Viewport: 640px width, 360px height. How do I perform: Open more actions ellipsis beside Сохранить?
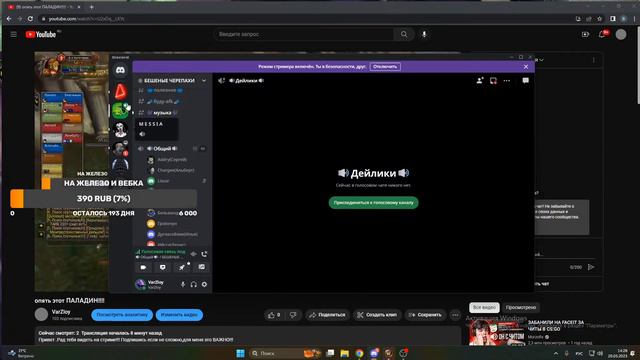pyautogui.click(x=455, y=315)
